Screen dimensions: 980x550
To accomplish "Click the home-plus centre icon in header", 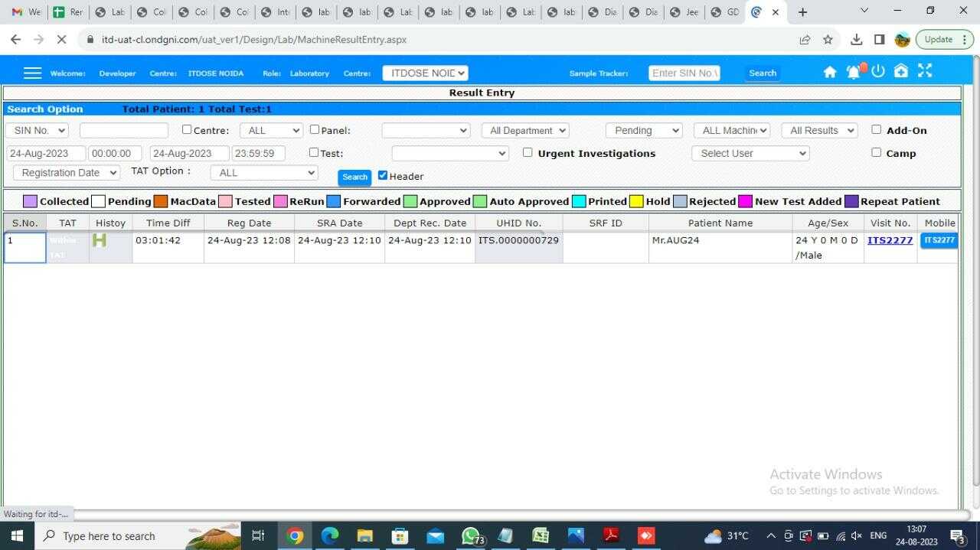I will point(900,71).
